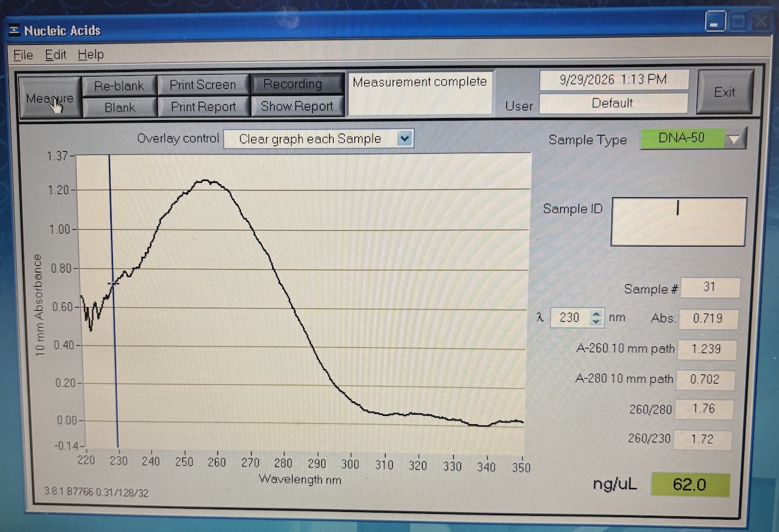Viewport: 779px width, 532px height.
Task: Click the Measurement complete status box
Action: pos(419,93)
